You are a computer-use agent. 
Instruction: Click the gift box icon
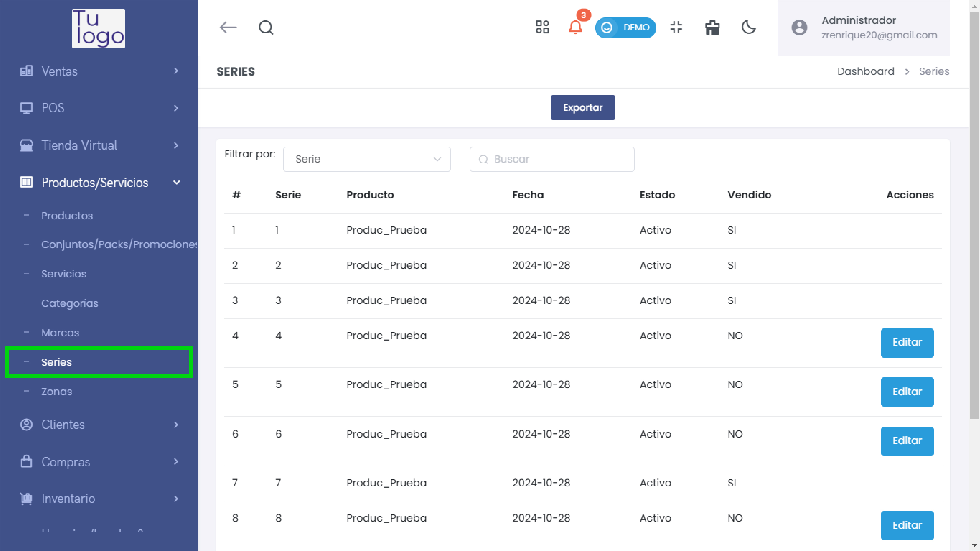712,27
